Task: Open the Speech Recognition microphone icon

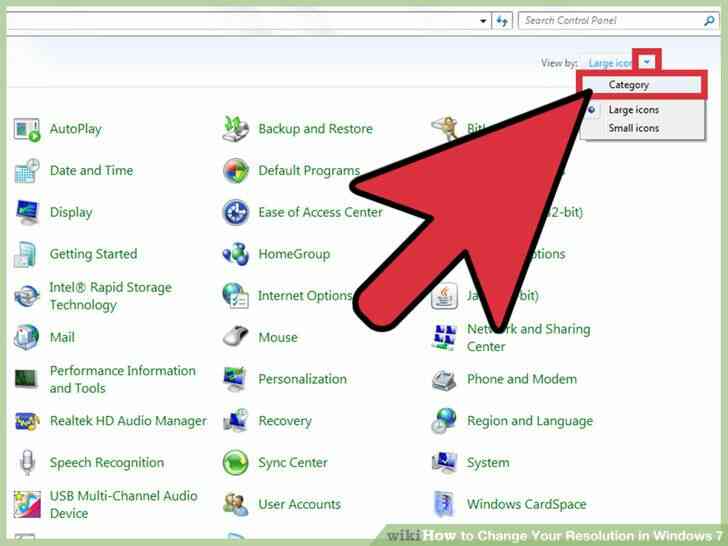Action: click(x=27, y=462)
